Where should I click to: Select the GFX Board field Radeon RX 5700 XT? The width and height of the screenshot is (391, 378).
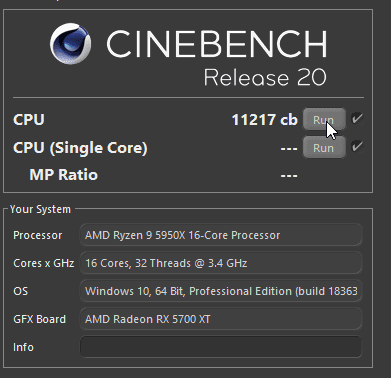pos(221,319)
